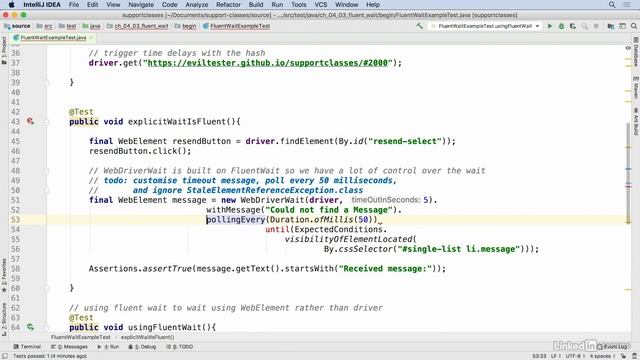Open the Database tool window
Image resolution: width=640 pixels, height=360 pixels.
[x=636, y=51]
